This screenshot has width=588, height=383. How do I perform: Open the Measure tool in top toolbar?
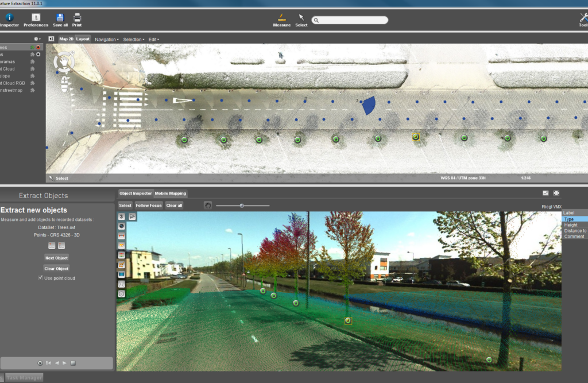point(281,20)
